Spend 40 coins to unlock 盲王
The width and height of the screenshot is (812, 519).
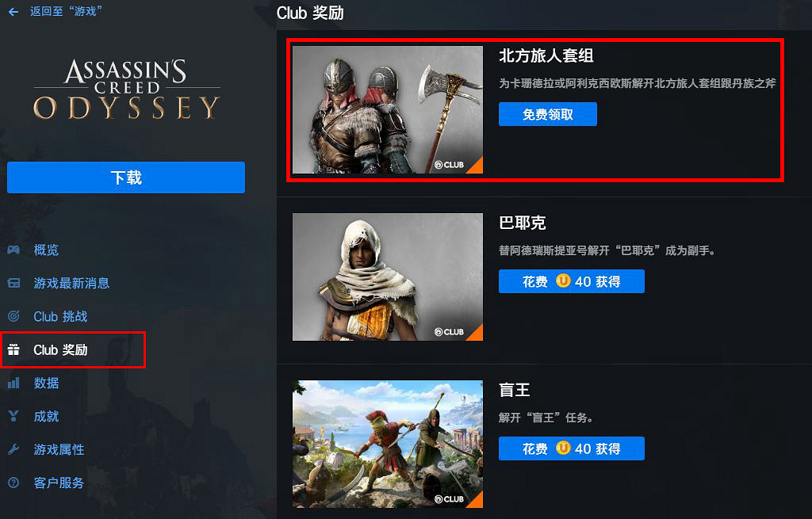[x=571, y=448]
